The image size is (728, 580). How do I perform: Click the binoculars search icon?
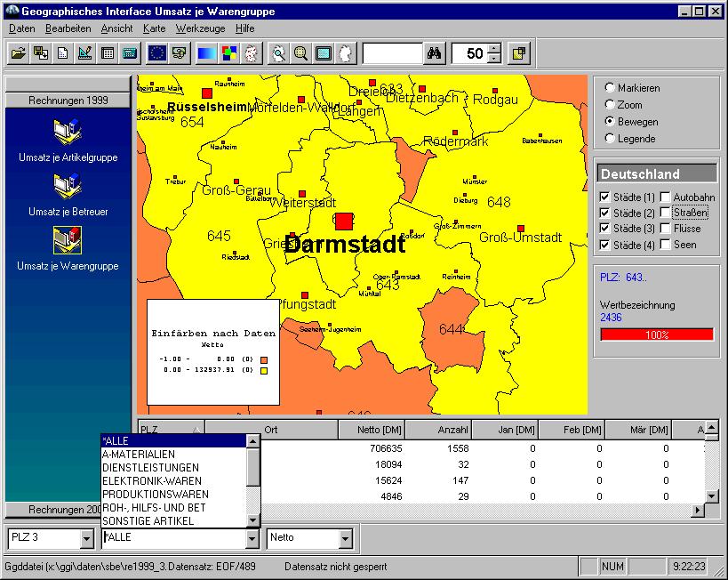tap(435, 53)
